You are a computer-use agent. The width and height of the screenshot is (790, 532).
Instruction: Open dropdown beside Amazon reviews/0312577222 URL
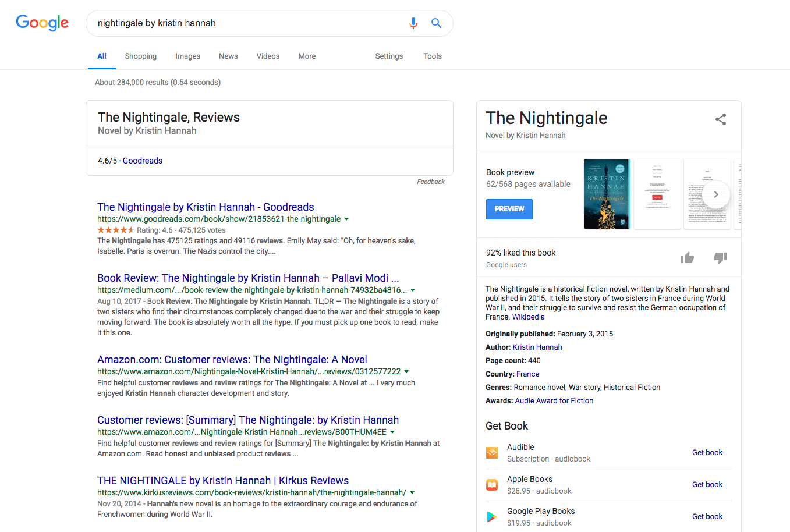tap(406, 371)
